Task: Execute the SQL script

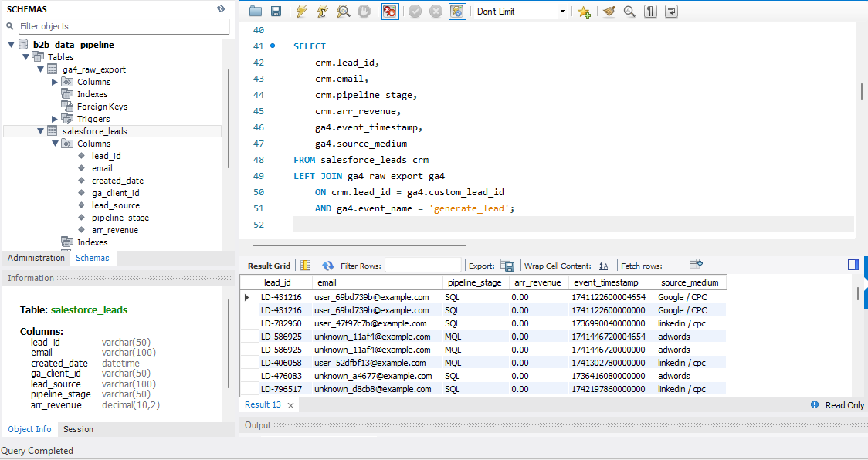Action: click(x=302, y=11)
